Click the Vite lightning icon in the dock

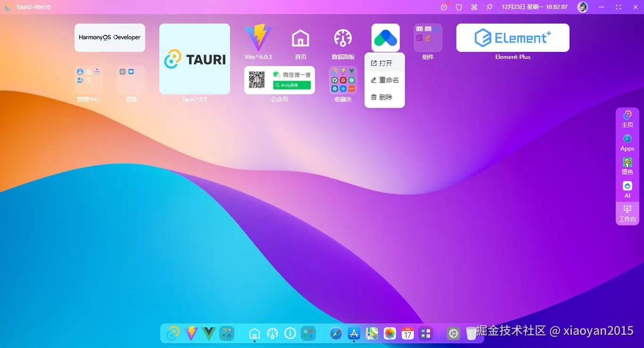[x=191, y=333]
